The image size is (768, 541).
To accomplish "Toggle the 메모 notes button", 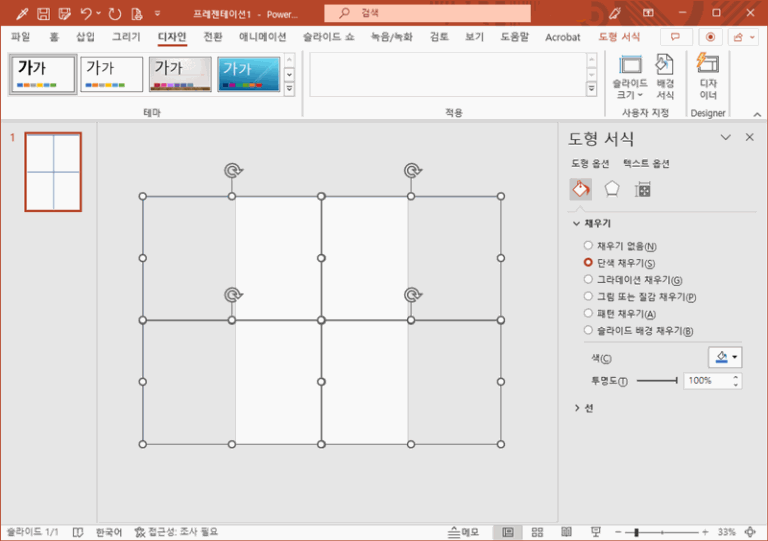I will 463,532.
